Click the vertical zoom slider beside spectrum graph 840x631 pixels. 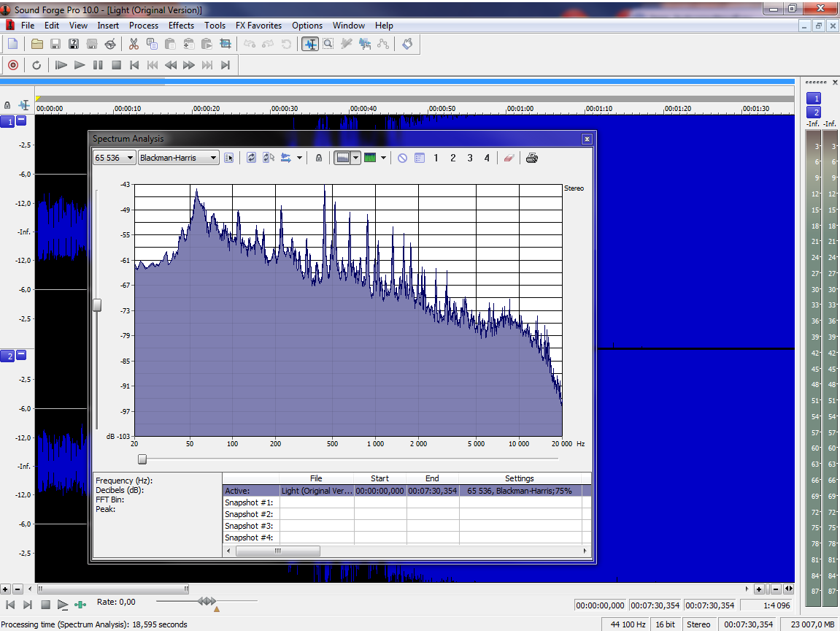click(x=97, y=305)
